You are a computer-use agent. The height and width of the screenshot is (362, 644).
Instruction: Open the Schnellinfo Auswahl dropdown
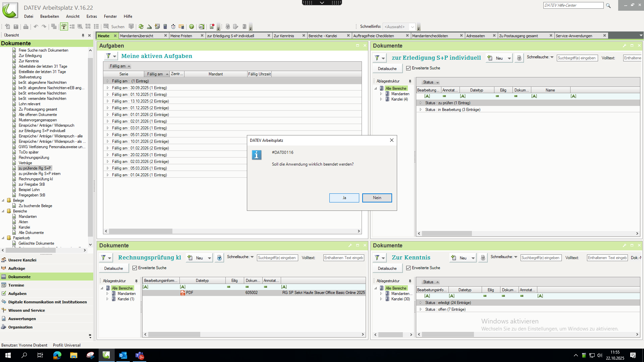pos(412,27)
